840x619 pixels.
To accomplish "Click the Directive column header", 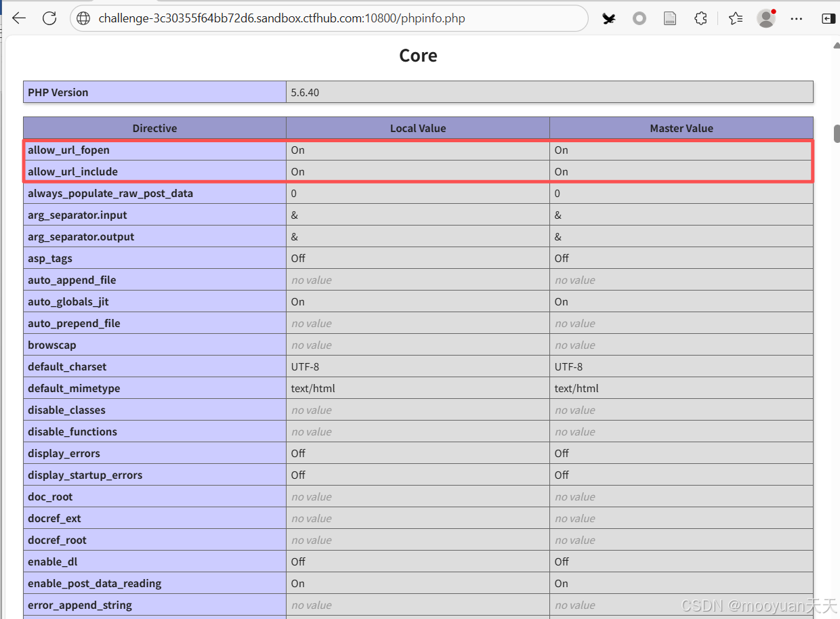I will click(154, 128).
